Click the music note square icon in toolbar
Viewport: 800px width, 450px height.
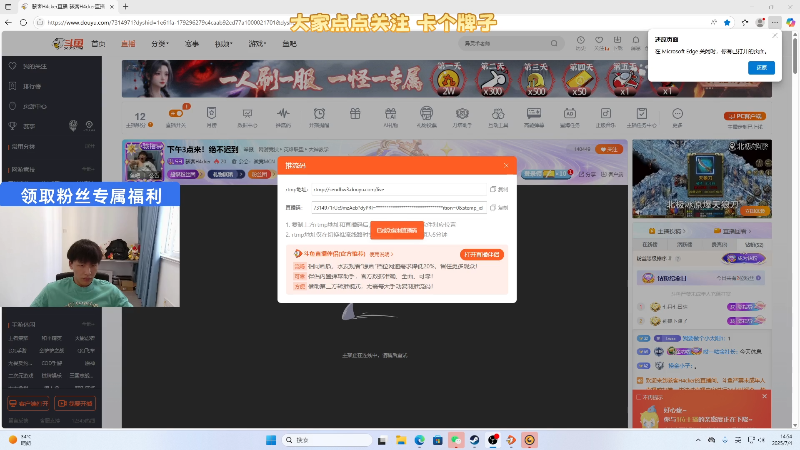pos(606,113)
